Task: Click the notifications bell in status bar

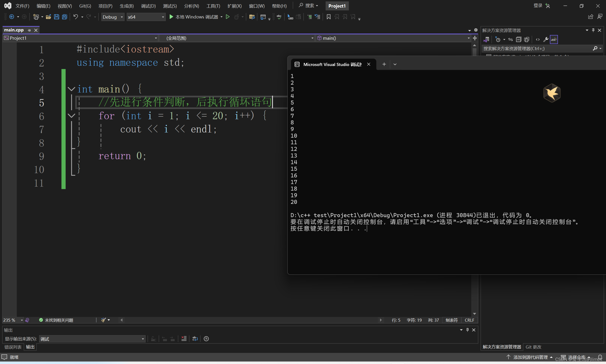Action: (600, 357)
